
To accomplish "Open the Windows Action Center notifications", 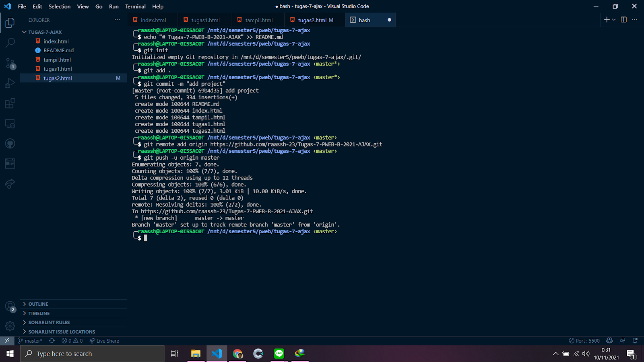I will coord(631,354).
